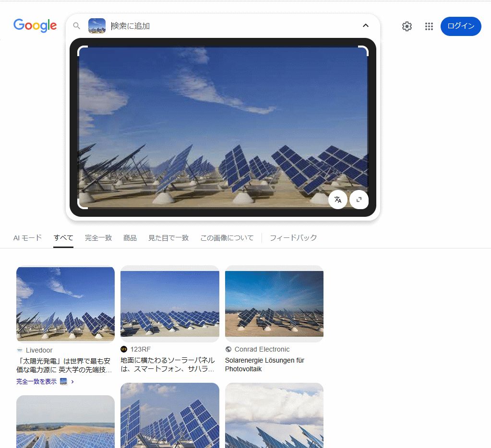This screenshot has height=448, width=491.
Task: Open the Google apps grid
Action: 429,26
